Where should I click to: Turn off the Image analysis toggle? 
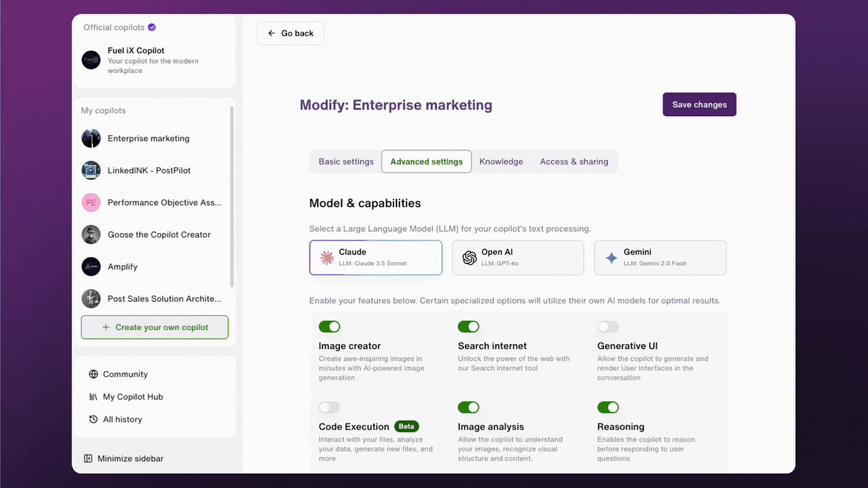(x=469, y=408)
